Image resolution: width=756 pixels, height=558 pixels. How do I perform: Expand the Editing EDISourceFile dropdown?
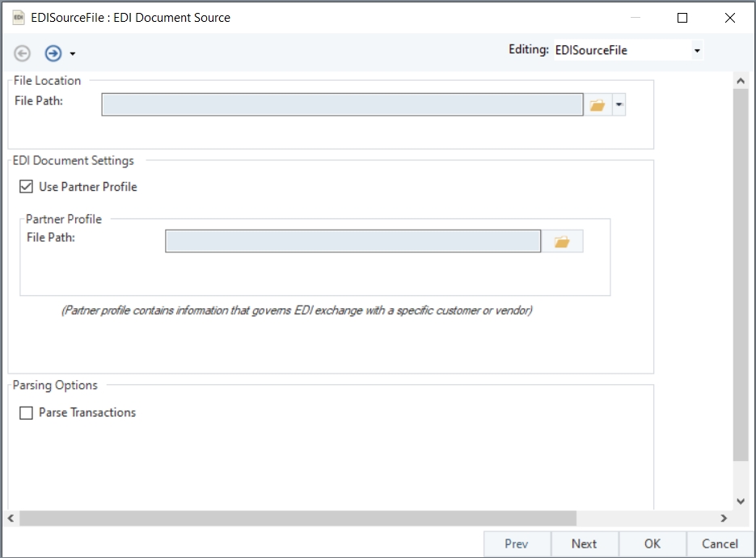(697, 50)
